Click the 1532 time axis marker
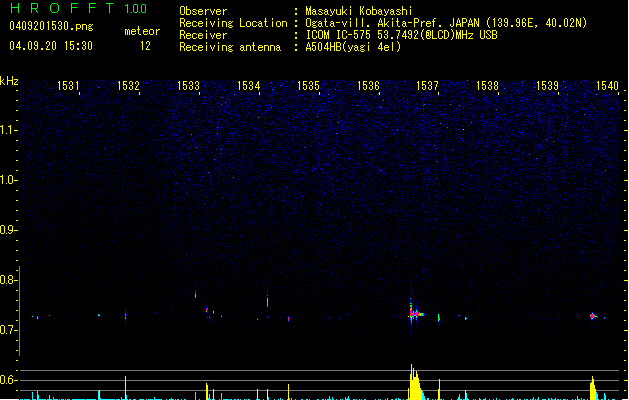The image size is (629, 400). [128, 85]
